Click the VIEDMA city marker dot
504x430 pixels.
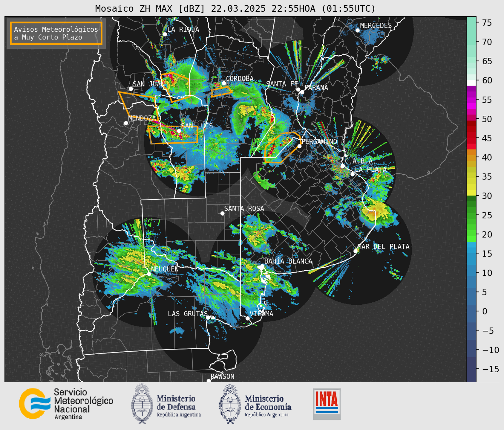pos(248,318)
